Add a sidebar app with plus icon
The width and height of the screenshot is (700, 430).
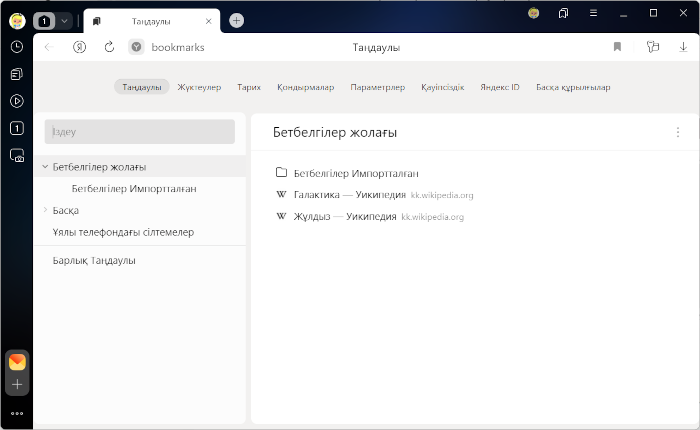click(17, 384)
